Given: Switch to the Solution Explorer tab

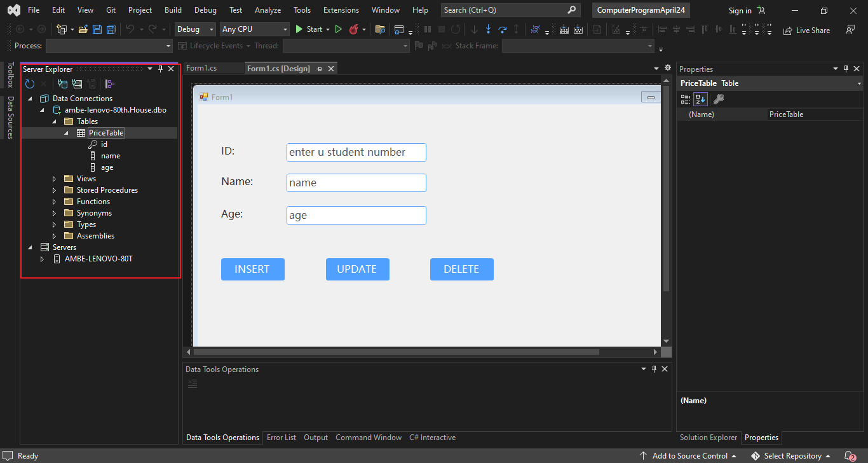Looking at the screenshot, I should pyautogui.click(x=709, y=438).
